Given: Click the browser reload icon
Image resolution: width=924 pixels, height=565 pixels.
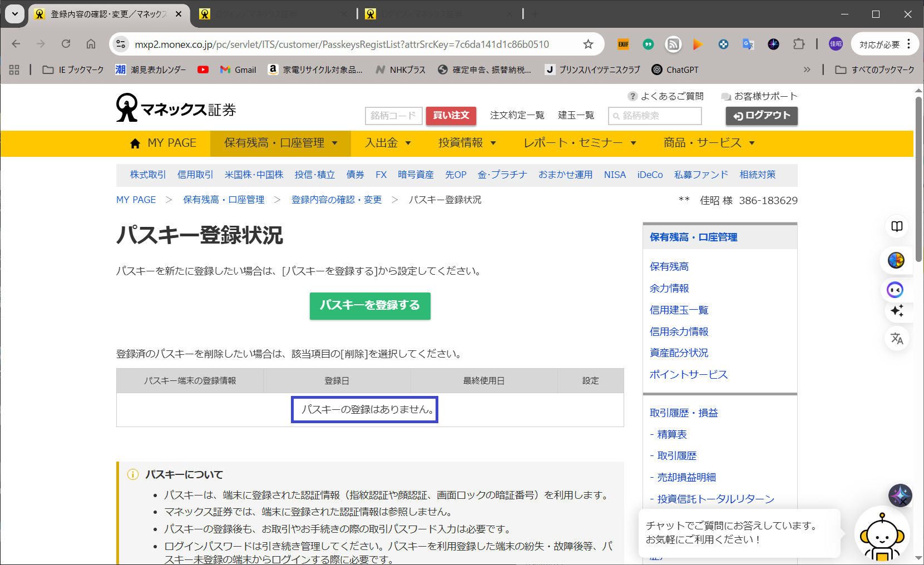Looking at the screenshot, I should click(66, 44).
